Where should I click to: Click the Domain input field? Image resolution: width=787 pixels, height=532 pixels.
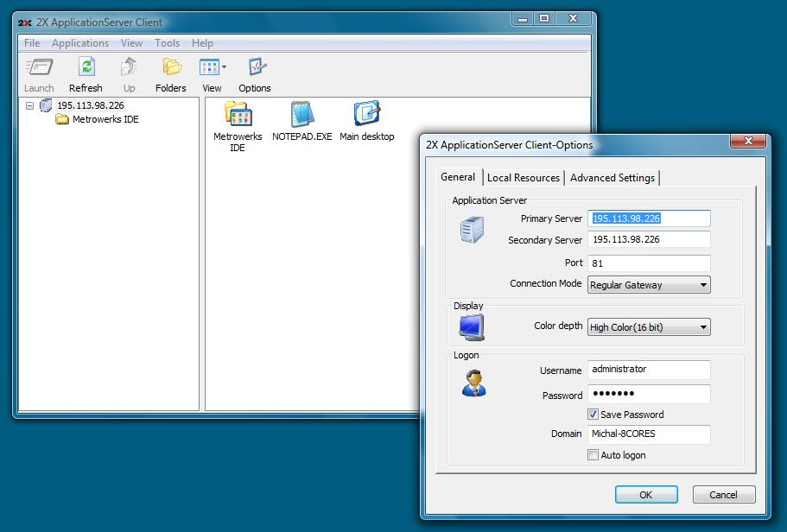pyautogui.click(x=649, y=434)
